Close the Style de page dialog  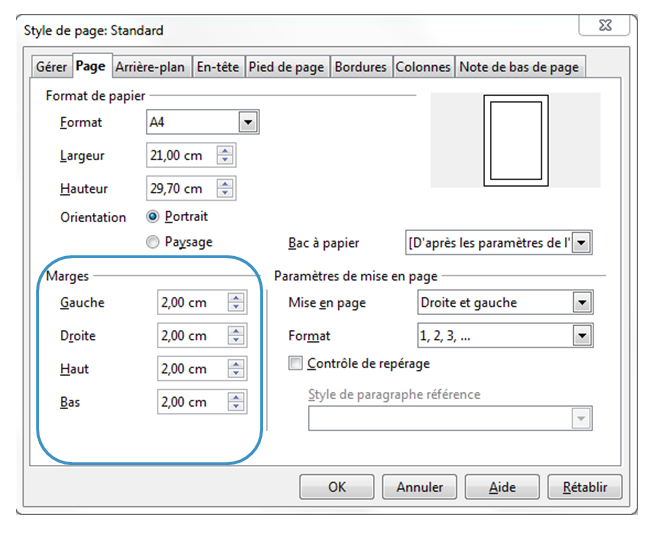(604, 25)
